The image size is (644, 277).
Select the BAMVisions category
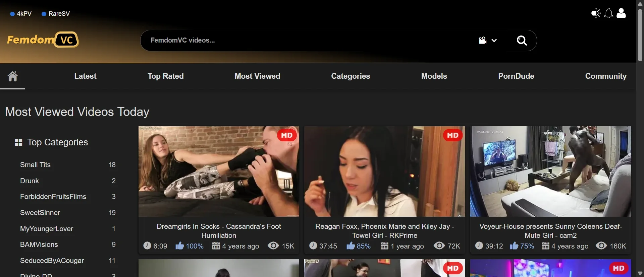(x=39, y=245)
